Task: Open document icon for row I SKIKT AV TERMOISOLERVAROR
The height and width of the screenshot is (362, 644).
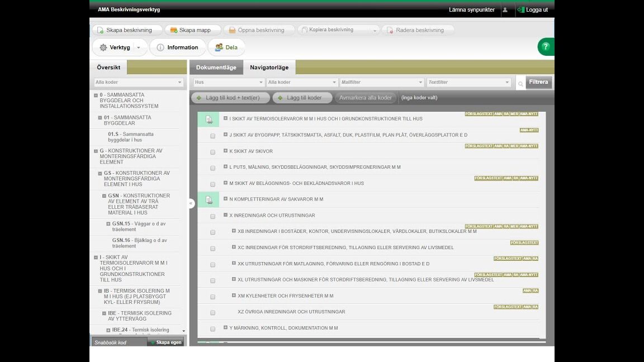Action: 209,119
